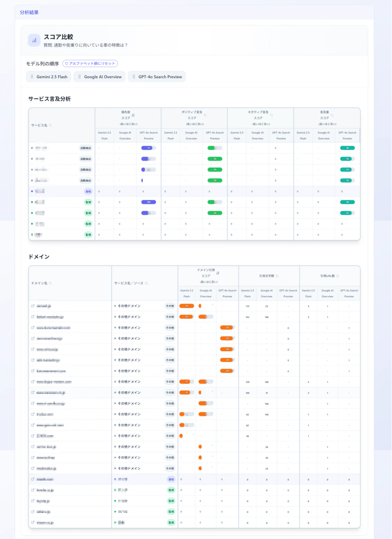Click the bar chart icon beside スコア比較

tap(34, 40)
